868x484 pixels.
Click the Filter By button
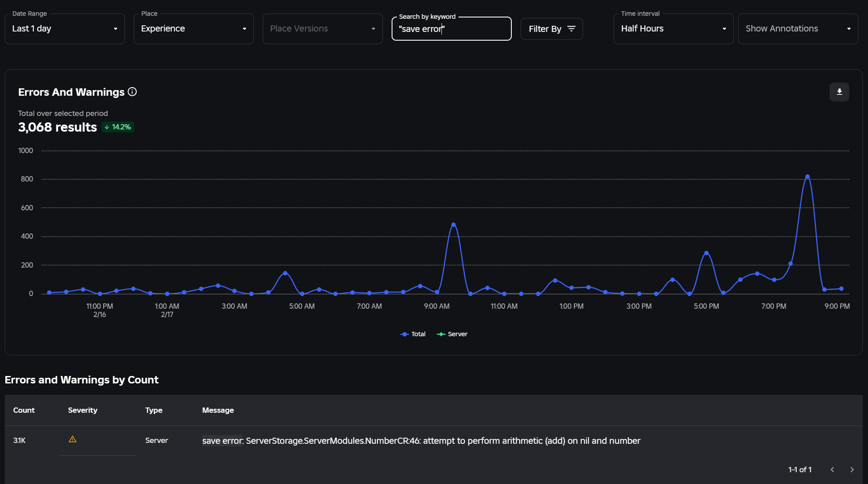pos(545,29)
